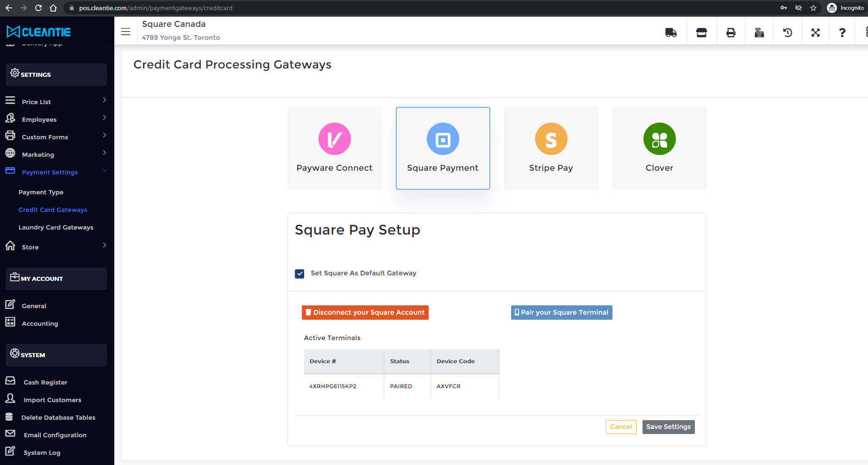Click the Cleantie logo in the sidebar
This screenshot has width=868, height=465.
coord(39,31)
